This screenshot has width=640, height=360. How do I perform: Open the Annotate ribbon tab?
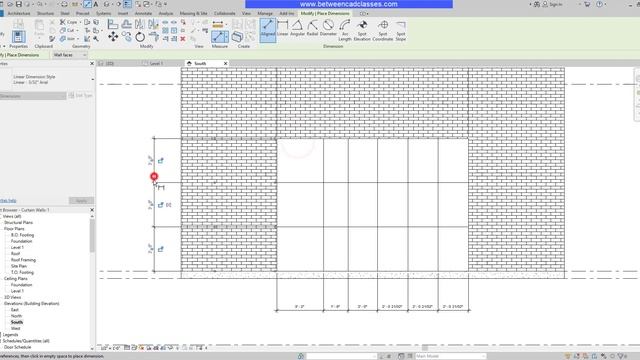143,13
